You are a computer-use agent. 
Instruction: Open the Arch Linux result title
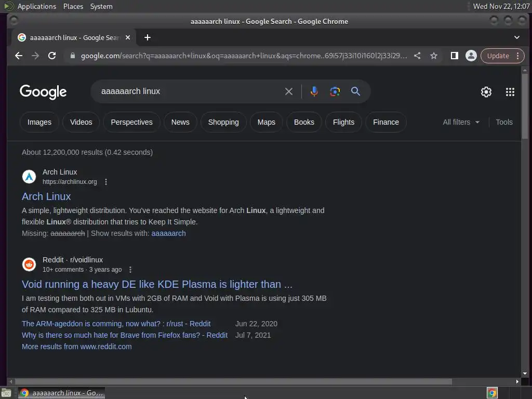pos(46,196)
